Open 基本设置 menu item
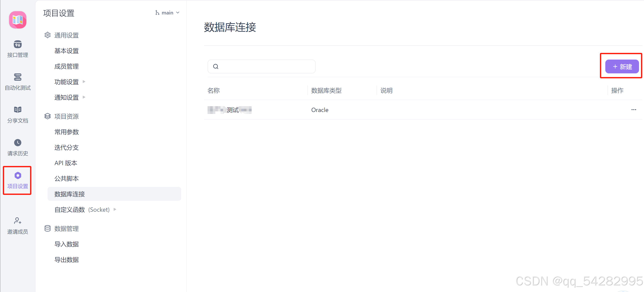The width and height of the screenshot is (644, 292). (x=67, y=51)
